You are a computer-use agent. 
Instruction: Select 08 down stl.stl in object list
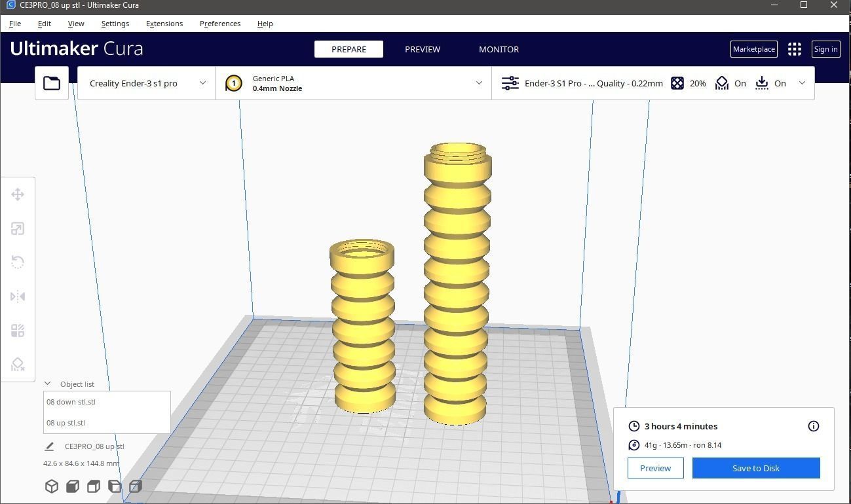pos(107,402)
